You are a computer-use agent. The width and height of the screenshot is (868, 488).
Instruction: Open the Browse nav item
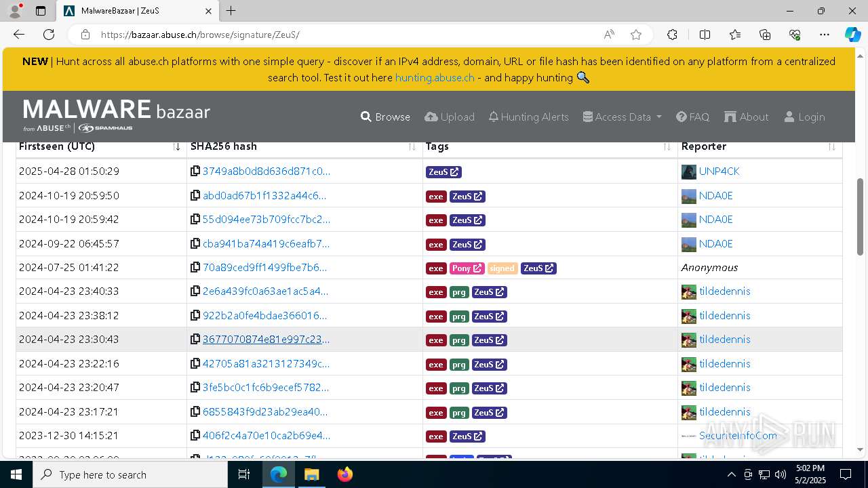click(x=385, y=117)
